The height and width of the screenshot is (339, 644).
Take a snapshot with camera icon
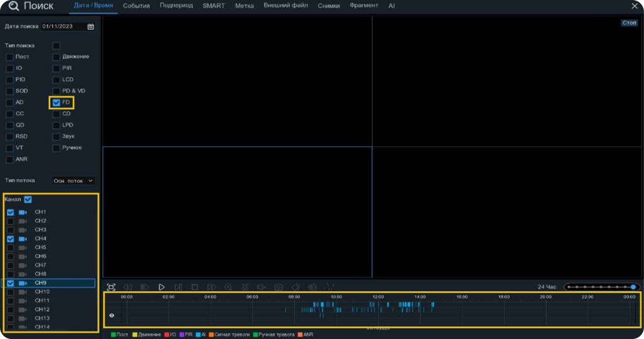[x=279, y=287]
